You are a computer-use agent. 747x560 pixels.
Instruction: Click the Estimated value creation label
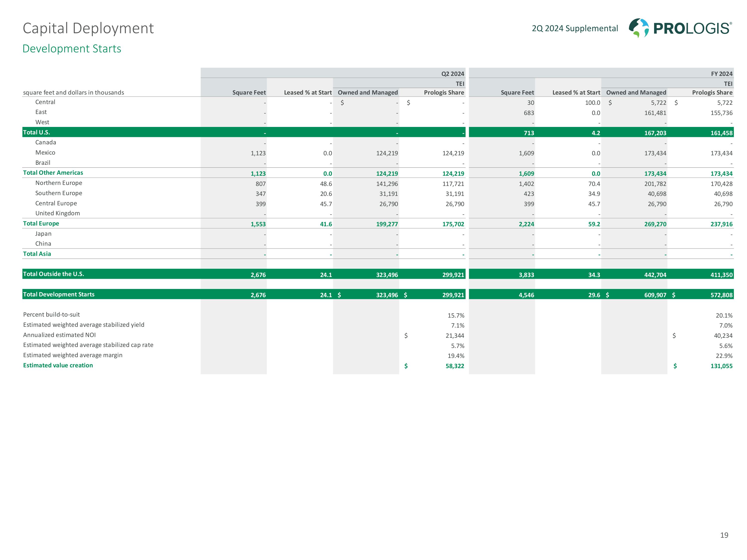pos(58,365)
